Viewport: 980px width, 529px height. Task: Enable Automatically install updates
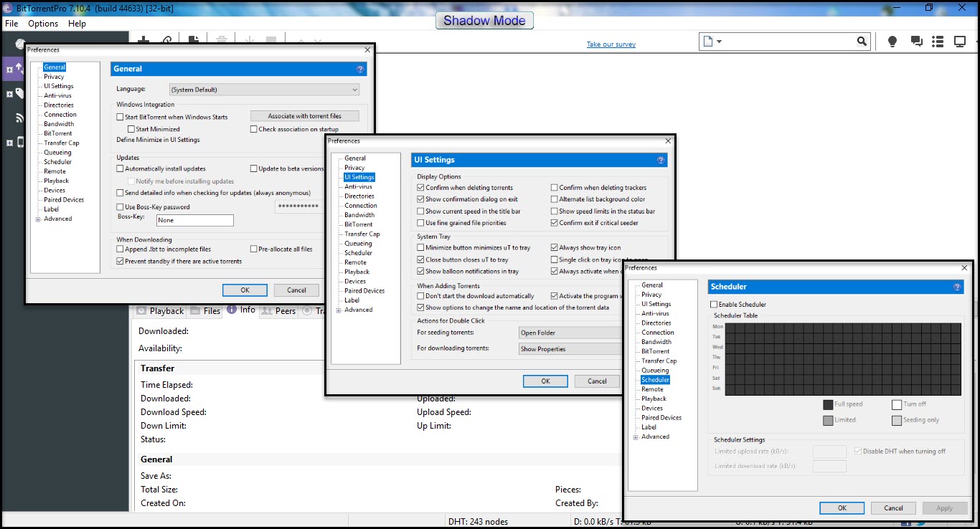click(x=121, y=168)
